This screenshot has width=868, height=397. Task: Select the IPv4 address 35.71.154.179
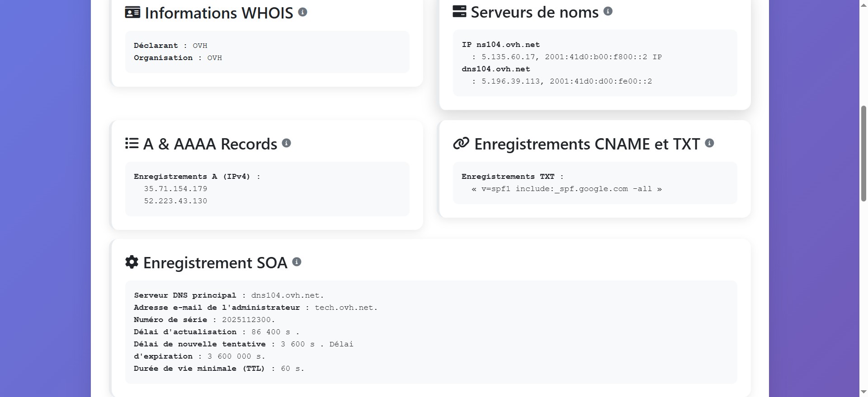click(175, 189)
